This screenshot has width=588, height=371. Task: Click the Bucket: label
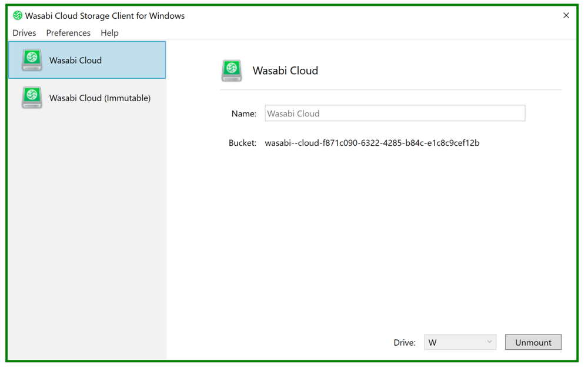point(243,143)
